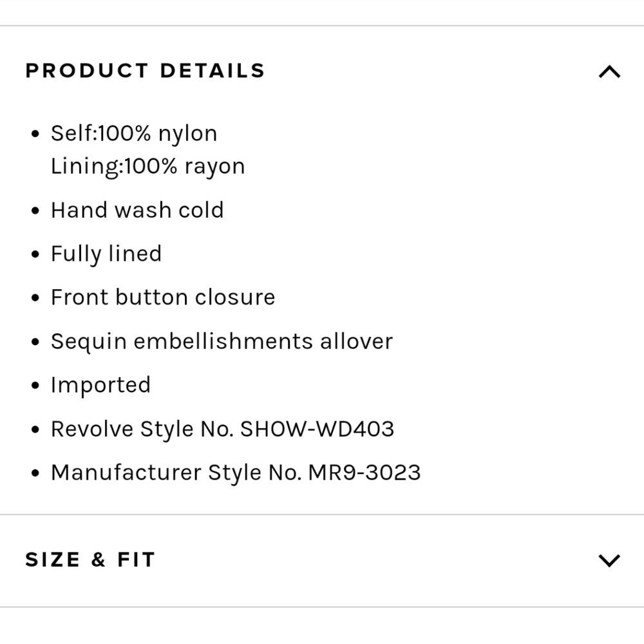Viewport: 644px width, 644px height.
Task: Click the bullet next to "Imported"
Action: coord(35,386)
